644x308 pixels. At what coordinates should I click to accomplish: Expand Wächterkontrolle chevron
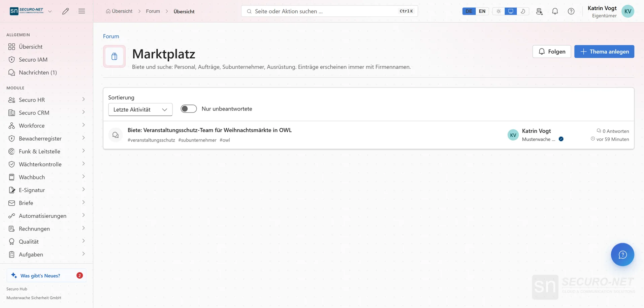84,164
